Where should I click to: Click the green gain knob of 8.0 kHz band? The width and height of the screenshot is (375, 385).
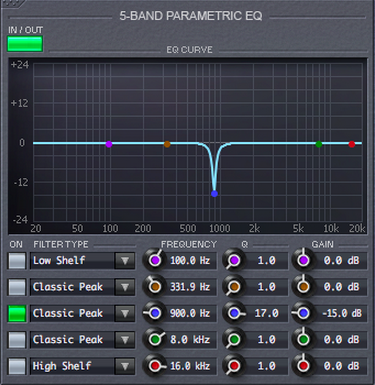[x=303, y=339]
